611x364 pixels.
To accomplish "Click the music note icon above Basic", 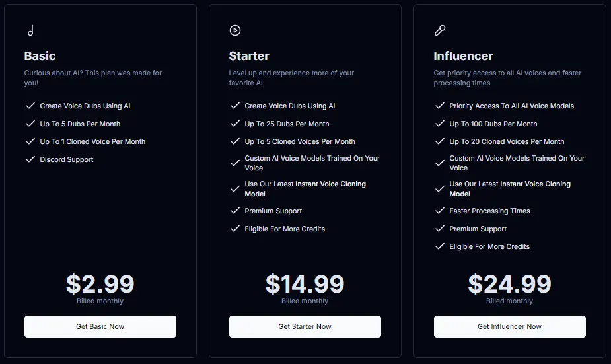I will point(30,30).
